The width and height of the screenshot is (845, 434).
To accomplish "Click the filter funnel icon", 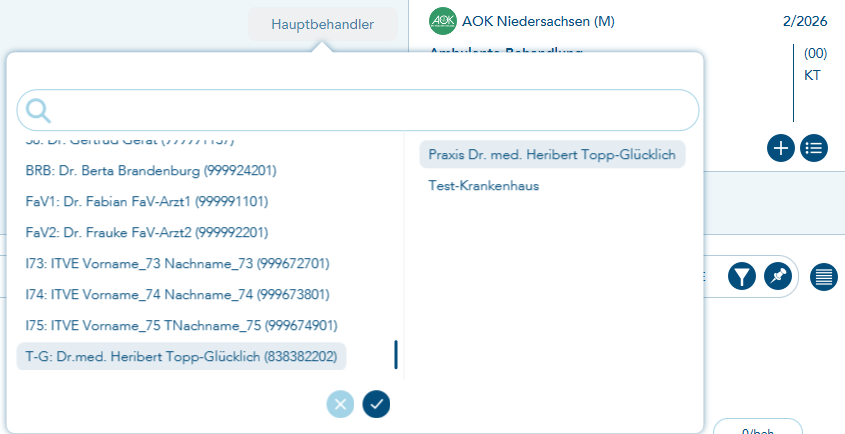I will point(742,277).
